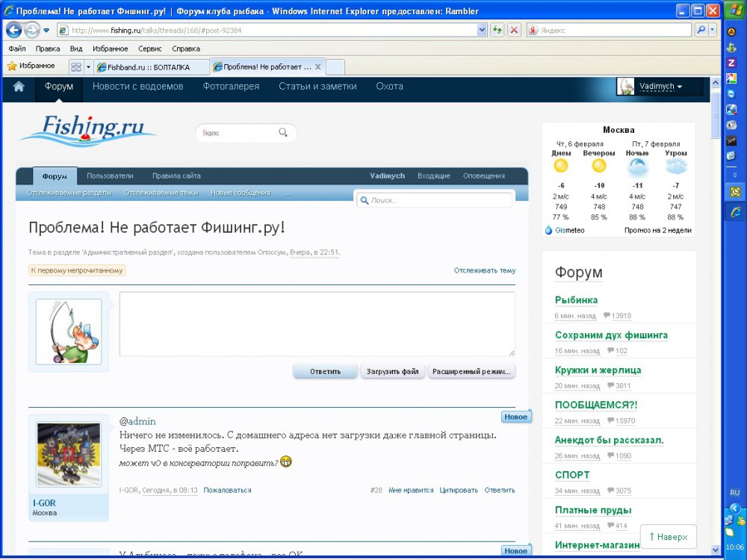
Task: Click the Fishing.ru logo
Action: click(87, 129)
